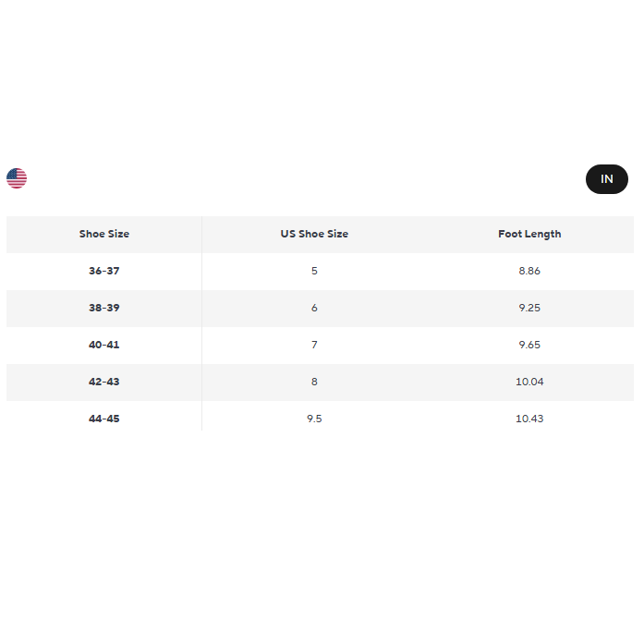
Task: Select the 36-37 shoe size row
Action: 104,271
